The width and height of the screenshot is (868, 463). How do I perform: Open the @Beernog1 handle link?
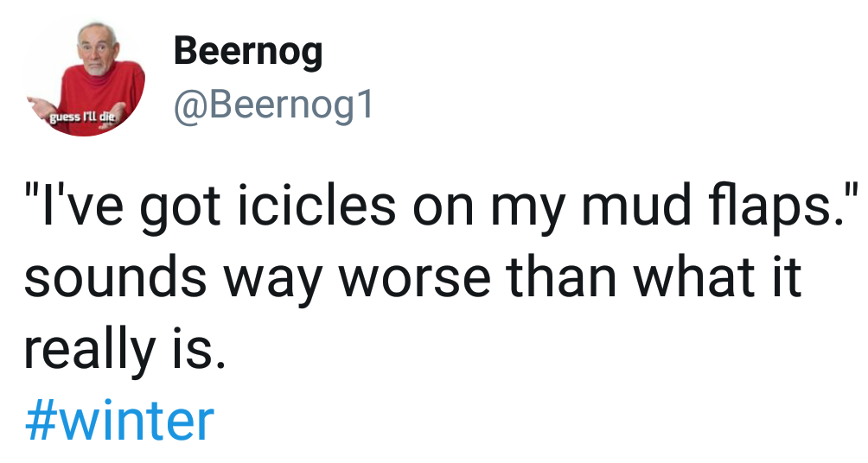tap(274, 105)
